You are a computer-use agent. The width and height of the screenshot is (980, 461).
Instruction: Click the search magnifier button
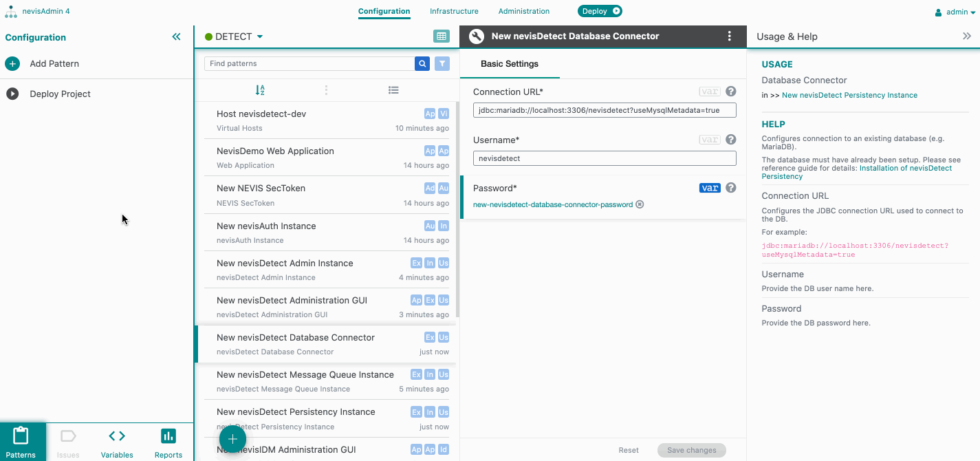[x=422, y=63]
